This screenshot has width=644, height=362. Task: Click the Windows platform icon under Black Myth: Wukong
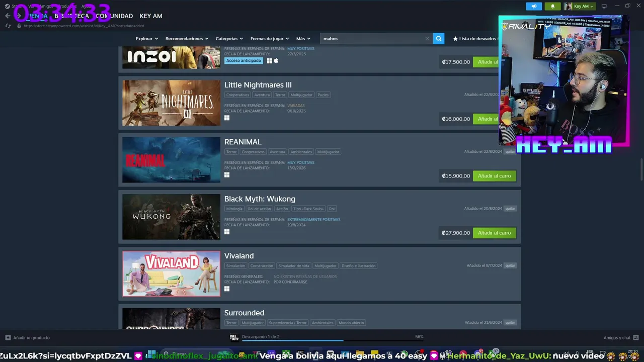(x=227, y=232)
